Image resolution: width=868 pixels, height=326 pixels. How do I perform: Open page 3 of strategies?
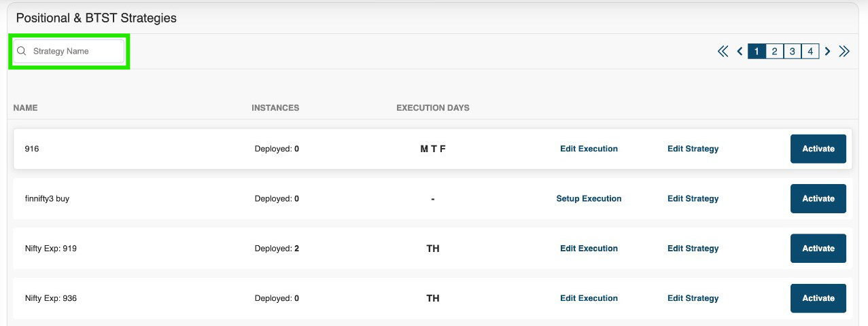tap(792, 52)
